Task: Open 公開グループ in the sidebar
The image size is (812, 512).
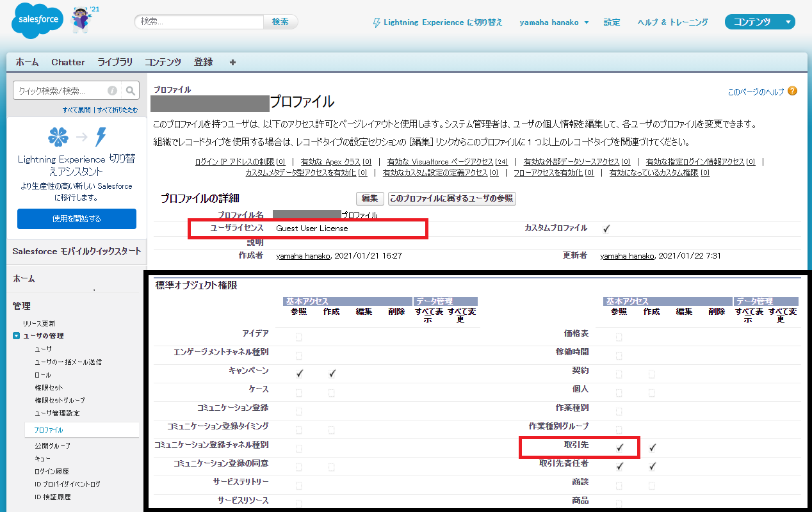Action: tap(53, 445)
